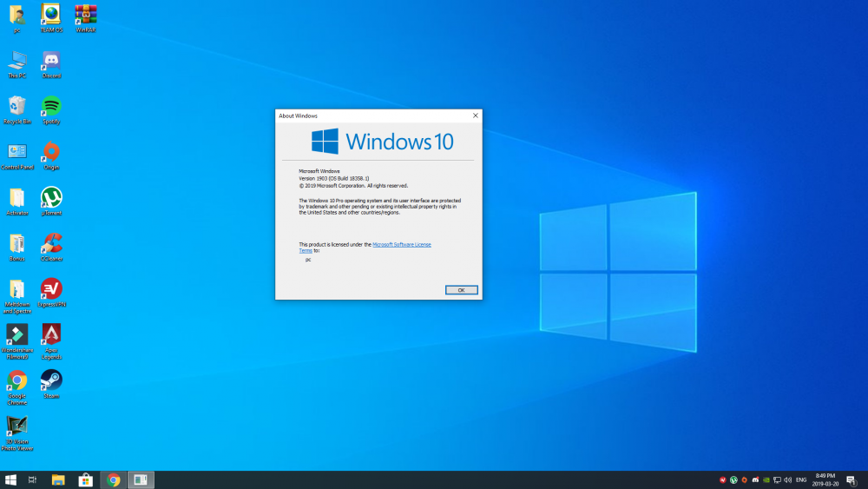
Task: Open Task View from the taskbar
Action: (33, 479)
